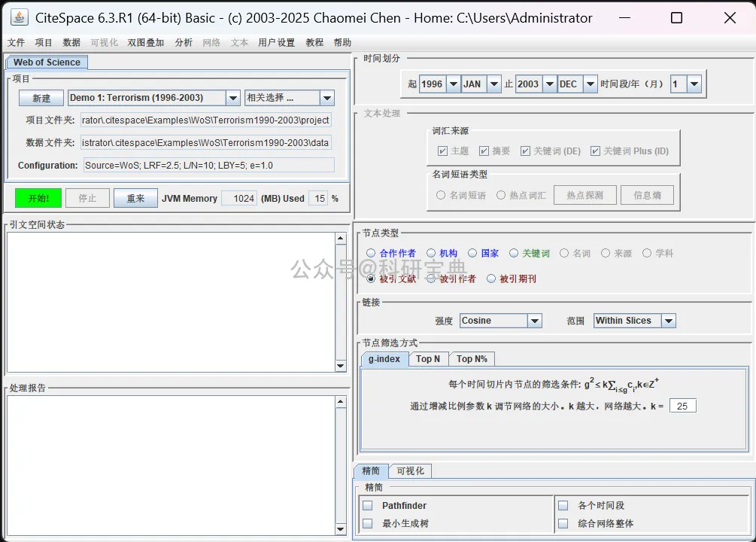This screenshot has height=542, width=756.
Task: Select the 被引期刊 node type
Action: [491, 279]
